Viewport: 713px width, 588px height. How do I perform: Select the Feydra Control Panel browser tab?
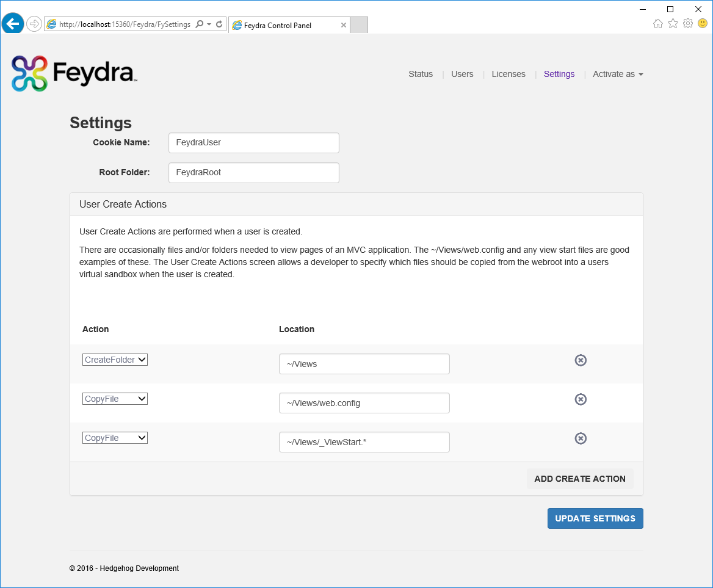pos(289,25)
